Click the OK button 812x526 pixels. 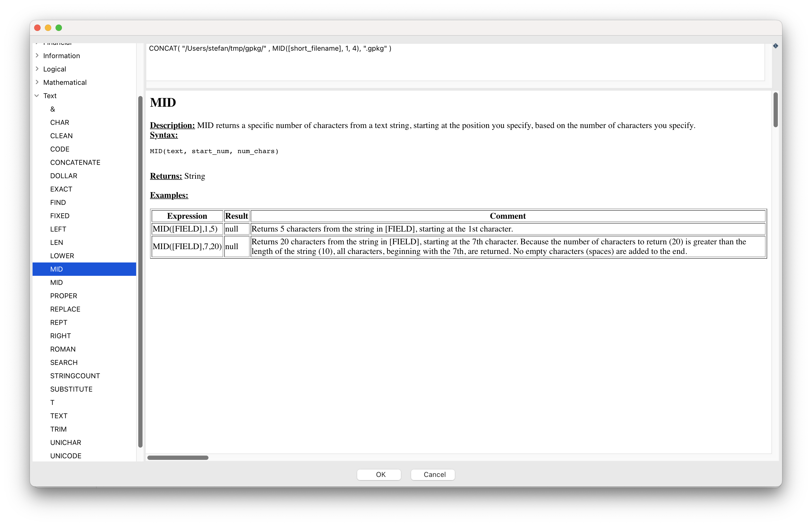click(379, 474)
